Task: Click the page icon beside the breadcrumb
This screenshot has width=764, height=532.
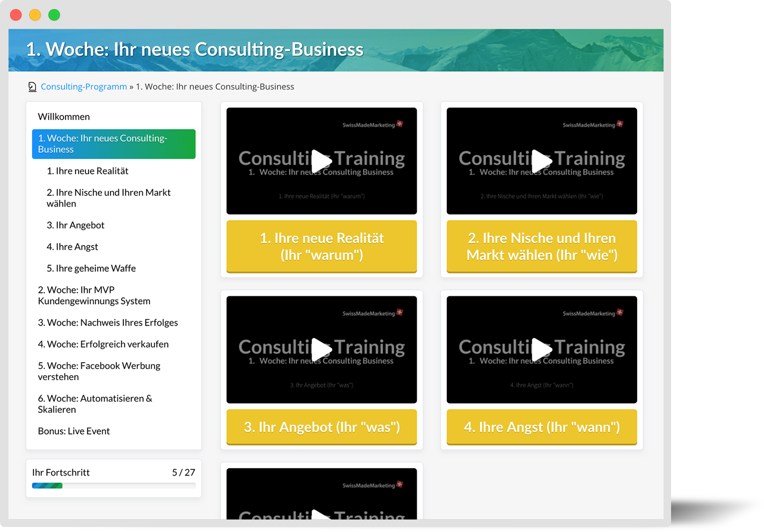Action: (x=32, y=86)
